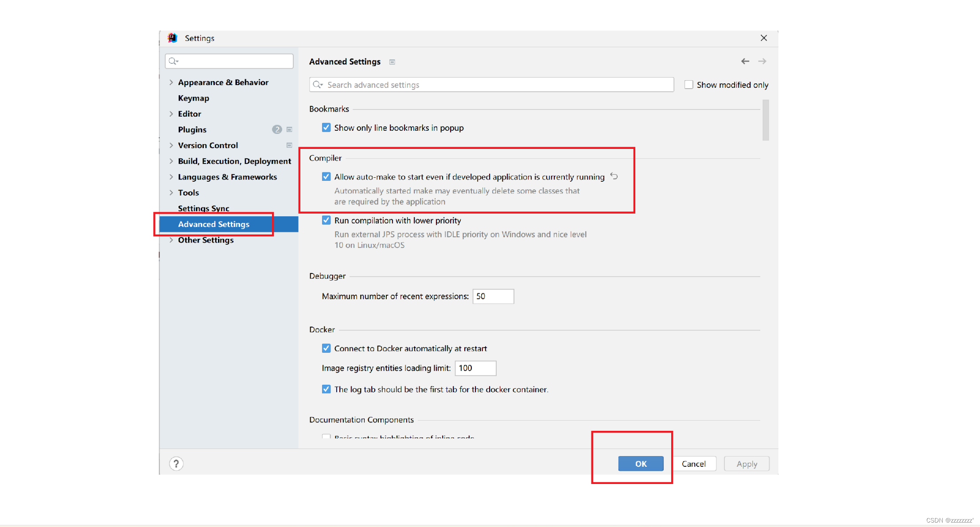
Task: Open the Keymap settings page
Action: coord(194,98)
